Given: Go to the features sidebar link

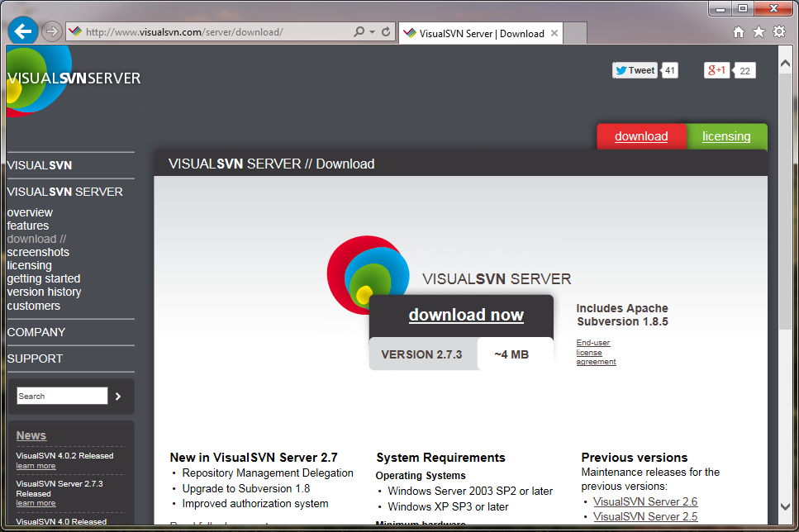Looking at the screenshot, I should pos(28,226).
